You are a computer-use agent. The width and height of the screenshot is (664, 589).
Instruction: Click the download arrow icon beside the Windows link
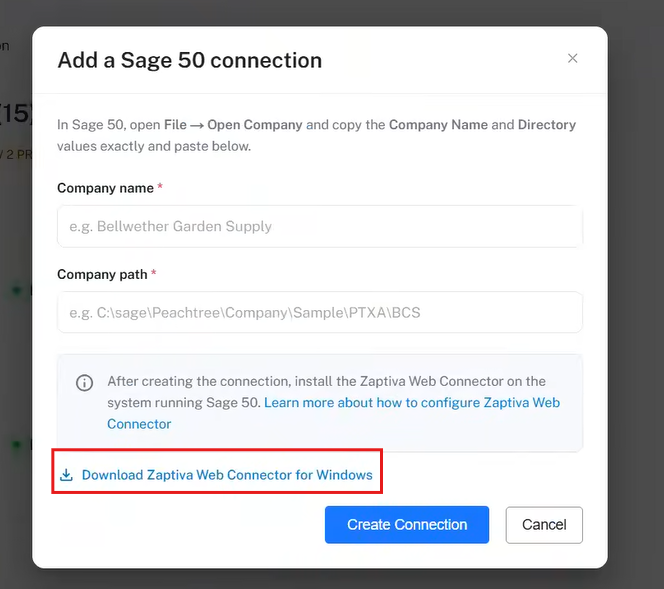pyautogui.click(x=66, y=475)
